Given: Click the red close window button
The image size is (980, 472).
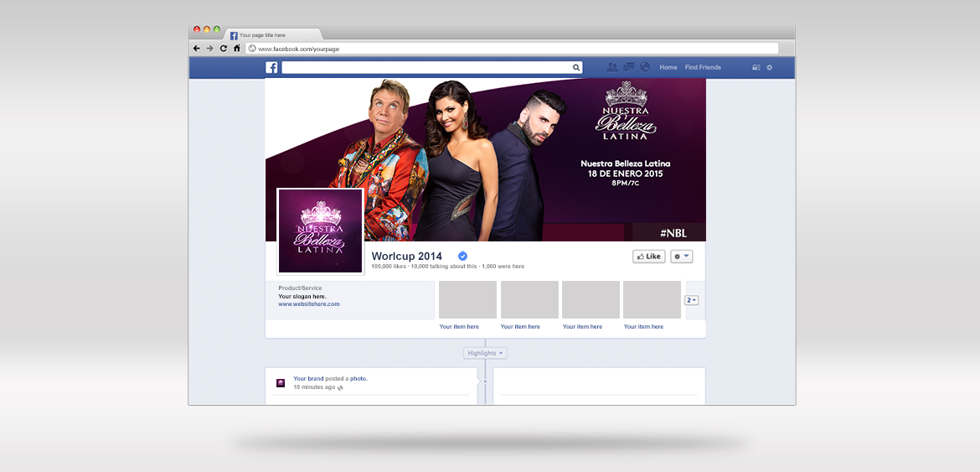Looking at the screenshot, I should (x=197, y=29).
